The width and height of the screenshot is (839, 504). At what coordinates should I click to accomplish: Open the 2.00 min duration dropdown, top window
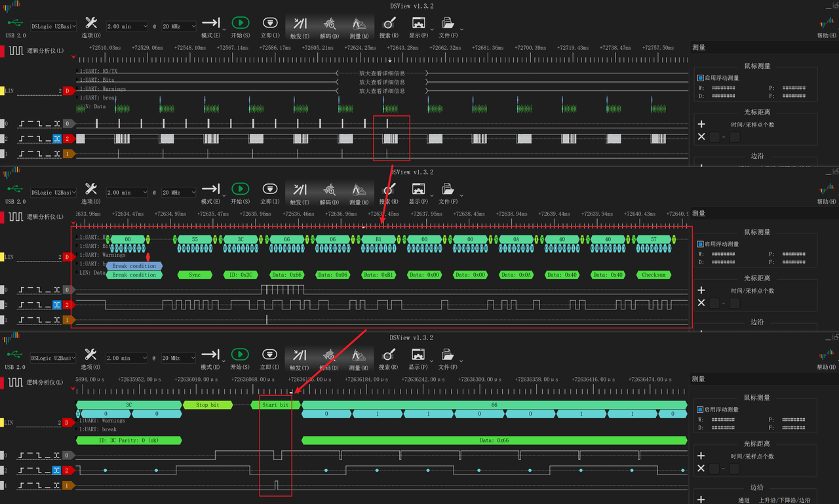127,26
